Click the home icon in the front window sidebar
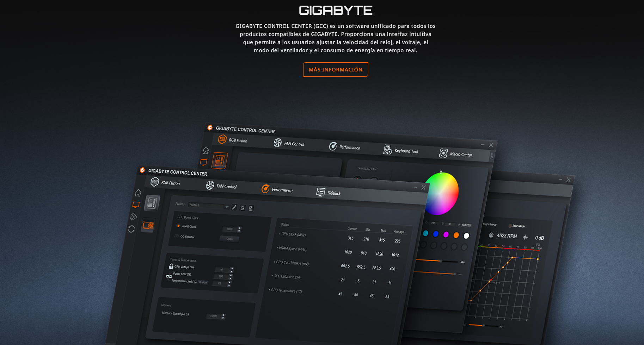This screenshot has width=644, height=345. [x=138, y=193]
